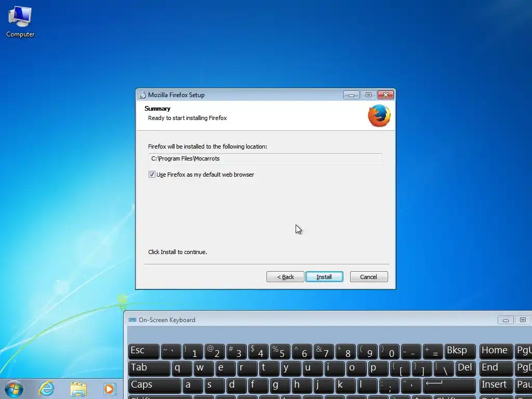532x399 pixels.
Task: Tap the l key on-screen
Action: coord(367,386)
